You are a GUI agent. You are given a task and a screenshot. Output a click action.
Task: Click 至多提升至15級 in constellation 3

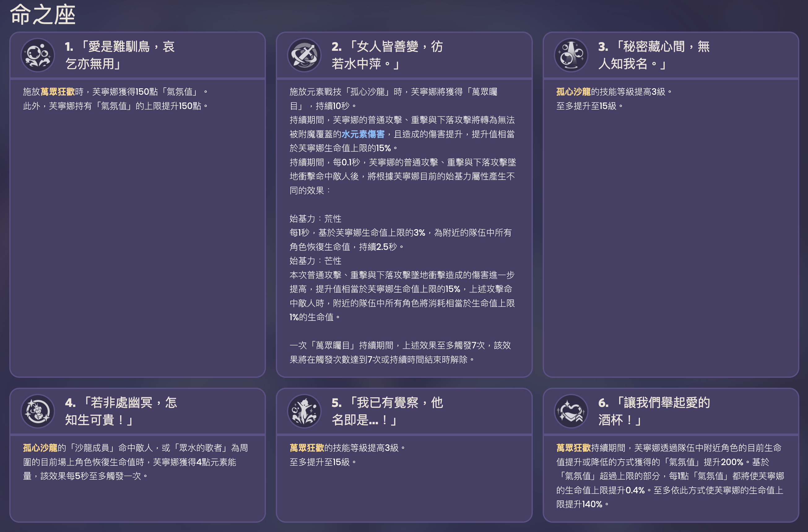point(590,106)
